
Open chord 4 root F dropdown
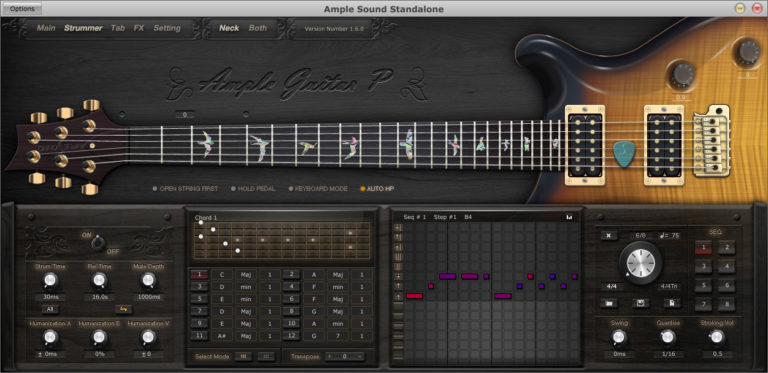pos(314,287)
